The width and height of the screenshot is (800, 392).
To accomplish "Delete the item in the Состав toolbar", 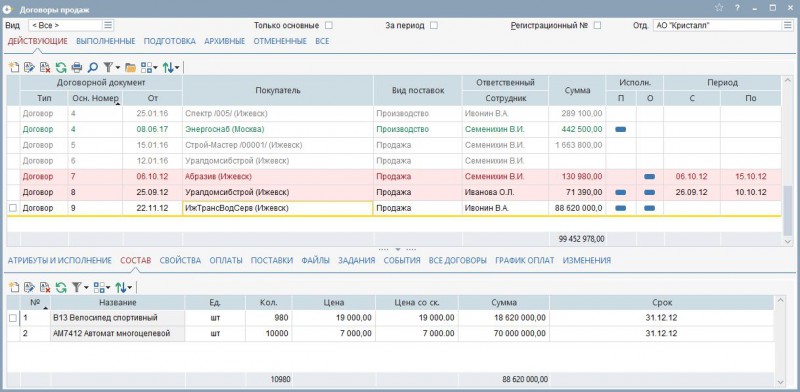I will 45,287.
